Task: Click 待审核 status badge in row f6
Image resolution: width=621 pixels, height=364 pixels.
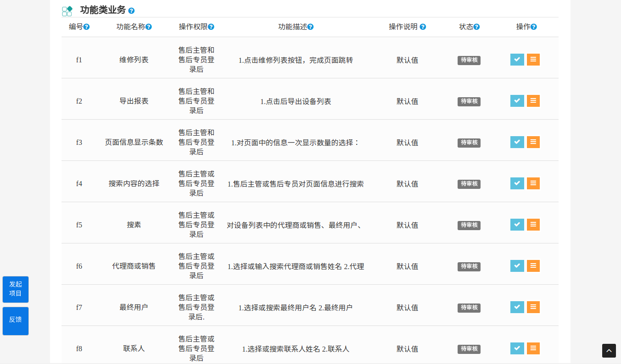Action: tap(469, 266)
